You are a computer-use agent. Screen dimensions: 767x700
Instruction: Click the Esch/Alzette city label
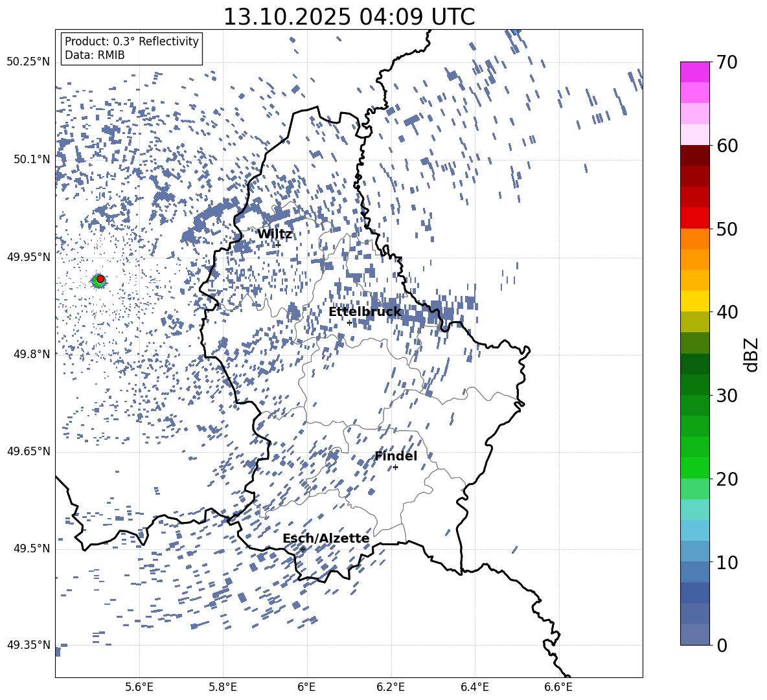tap(326, 538)
